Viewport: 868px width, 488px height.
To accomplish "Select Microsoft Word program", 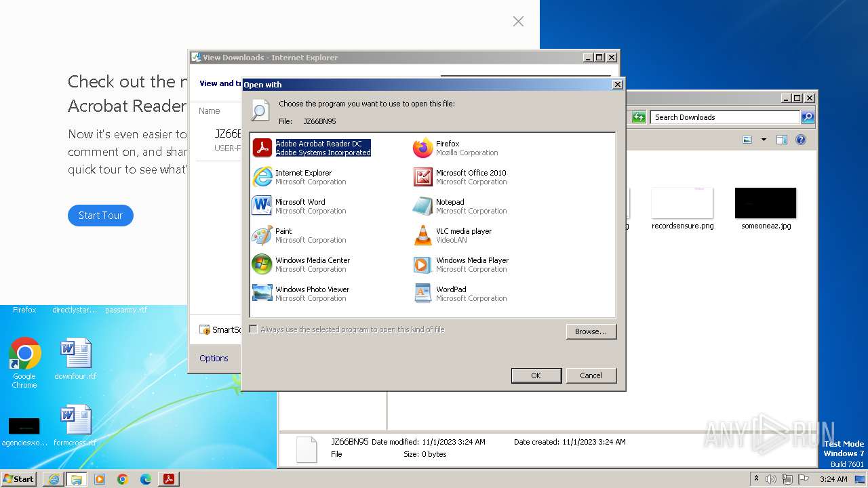I will coord(299,206).
